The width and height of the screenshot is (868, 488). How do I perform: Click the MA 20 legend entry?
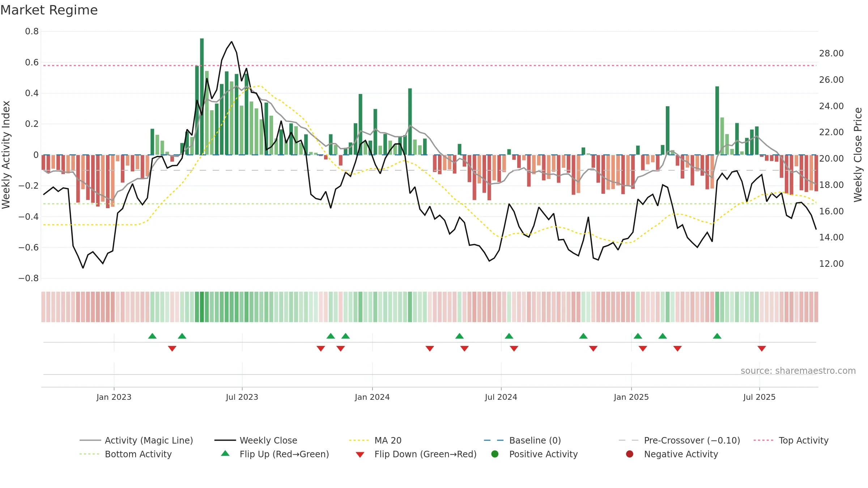point(375,440)
